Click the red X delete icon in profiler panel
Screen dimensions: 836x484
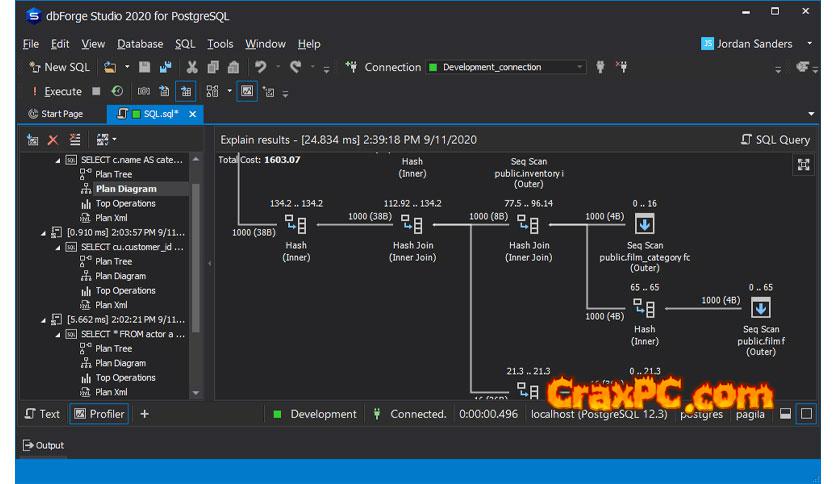pos(53,140)
